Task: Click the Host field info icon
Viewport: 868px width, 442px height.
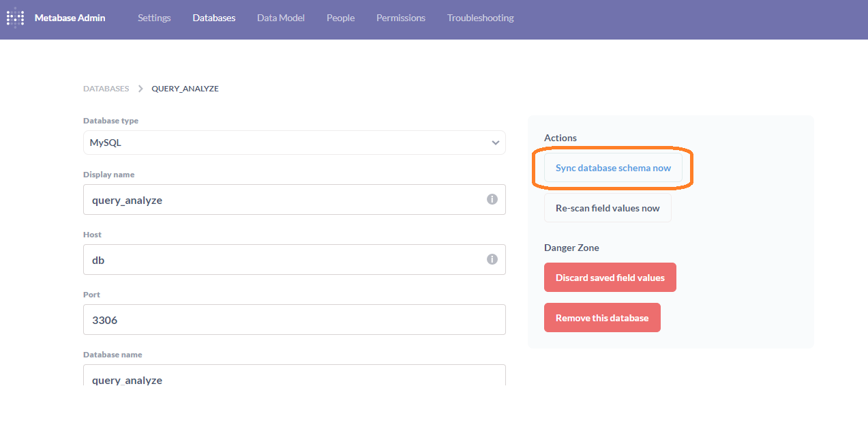Action: tap(492, 259)
